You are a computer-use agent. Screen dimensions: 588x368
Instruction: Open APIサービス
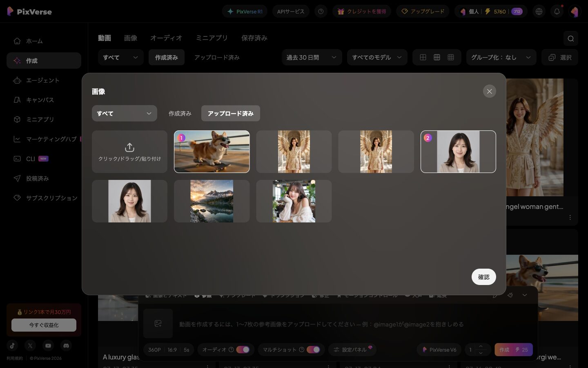(x=291, y=11)
